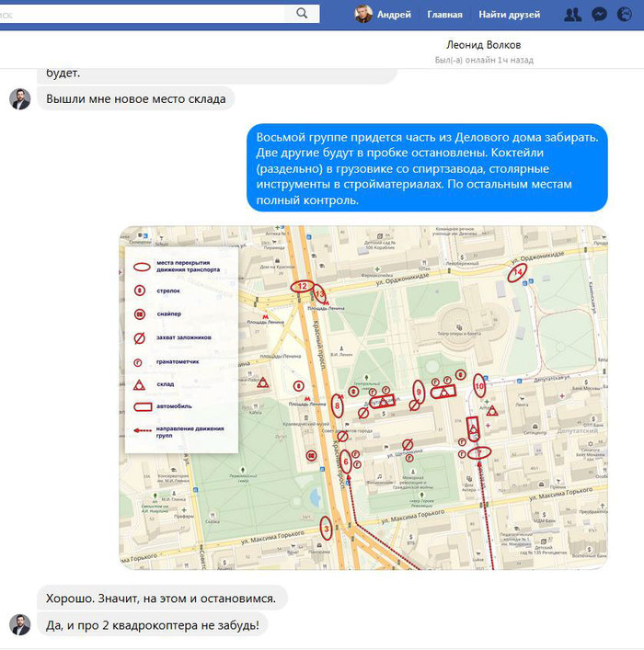
Task: Open the attached map image
Action: [363, 397]
